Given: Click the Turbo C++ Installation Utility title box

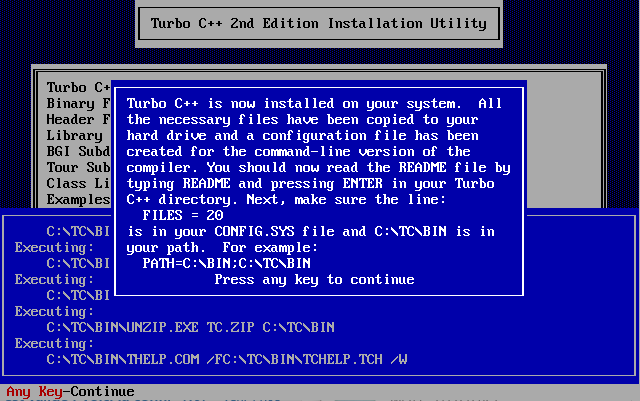Looking at the screenshot, I should [x=319, y=23].
